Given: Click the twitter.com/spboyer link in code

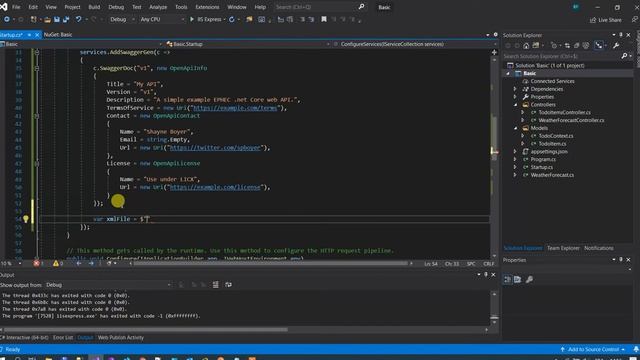Looking at the screenshot, I should pos(215,148).
